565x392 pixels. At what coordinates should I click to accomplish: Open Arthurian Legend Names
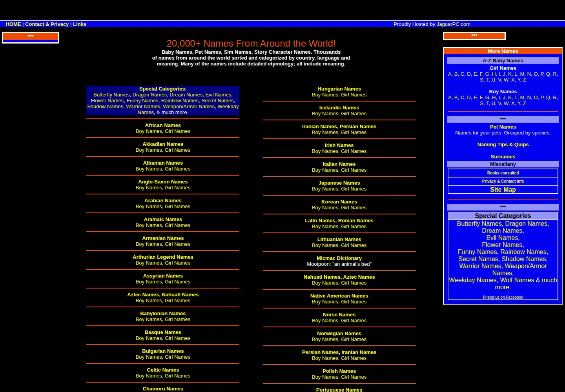coord(163,257)
